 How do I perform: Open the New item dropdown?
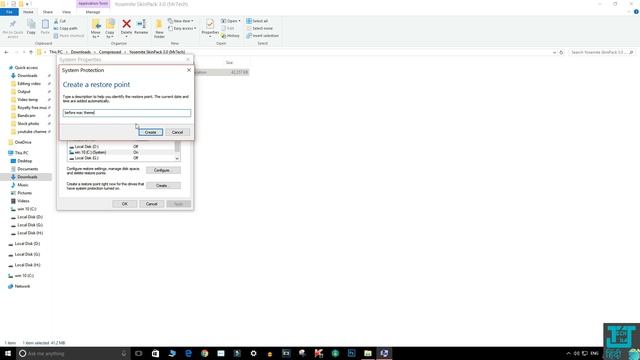pos(181,21)
